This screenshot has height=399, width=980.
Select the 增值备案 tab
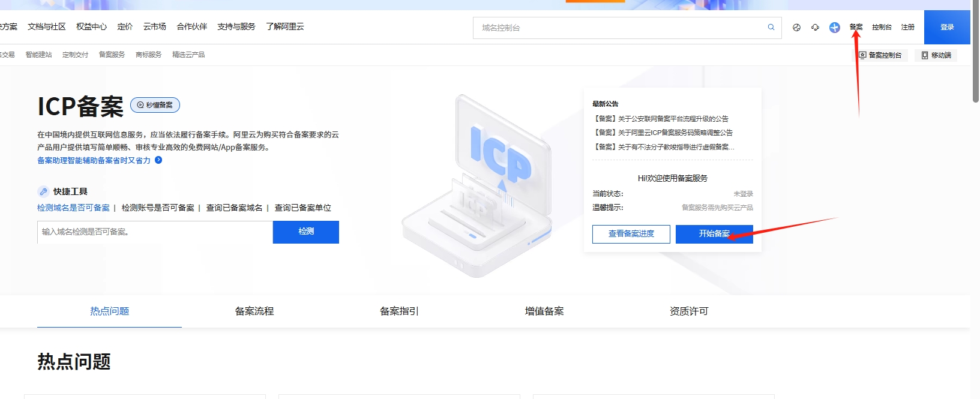point(544,311)
